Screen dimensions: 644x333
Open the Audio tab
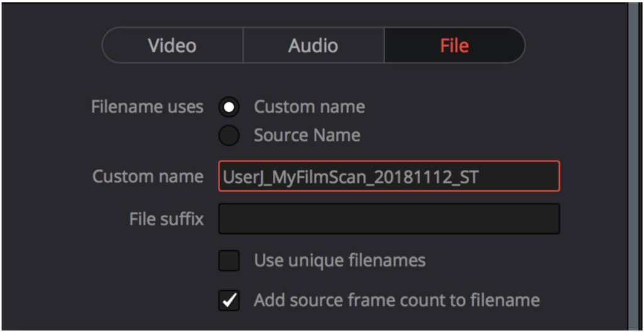(313, 45)
